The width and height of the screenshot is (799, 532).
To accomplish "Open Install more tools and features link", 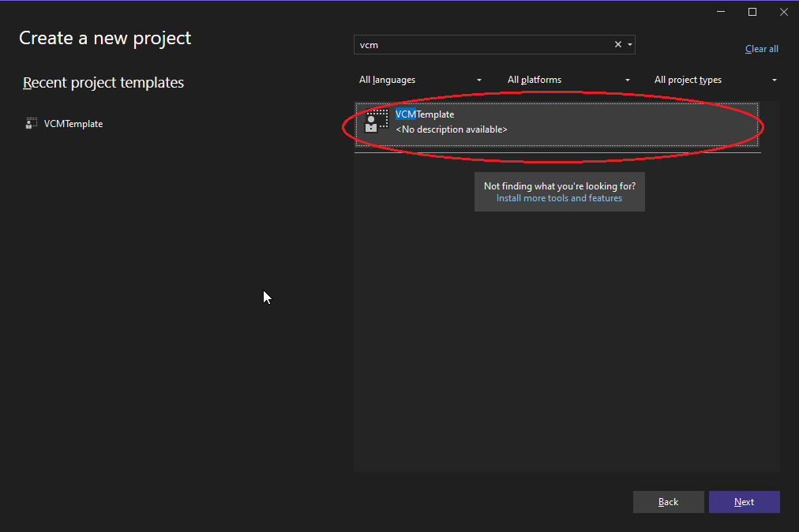I will [559, 198].
